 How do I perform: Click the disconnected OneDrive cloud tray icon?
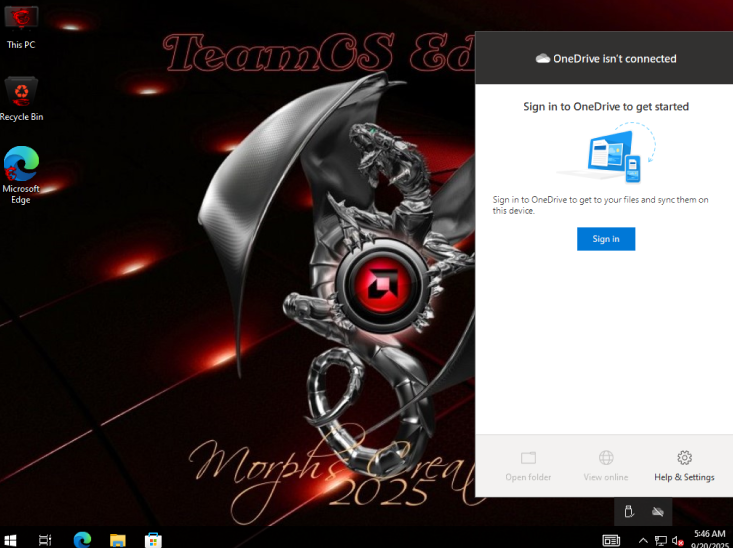pyautogui.click(x=658, y=512)
